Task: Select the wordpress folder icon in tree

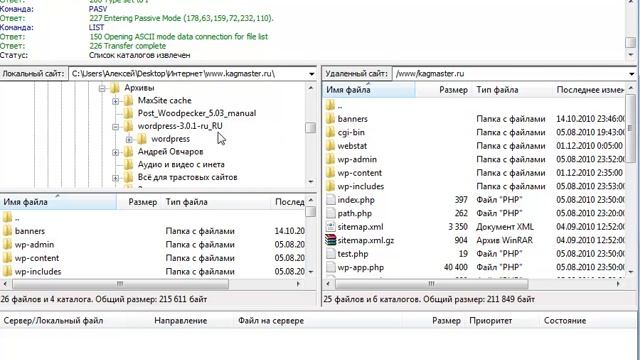Action: 142,139
